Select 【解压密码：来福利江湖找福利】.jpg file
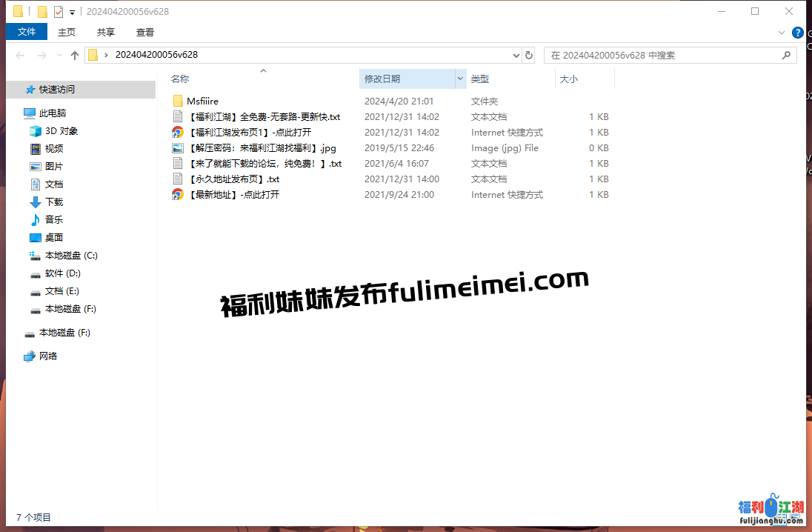Image resolution: width=812 pixels, height=532 pixels. click(262, 147)
